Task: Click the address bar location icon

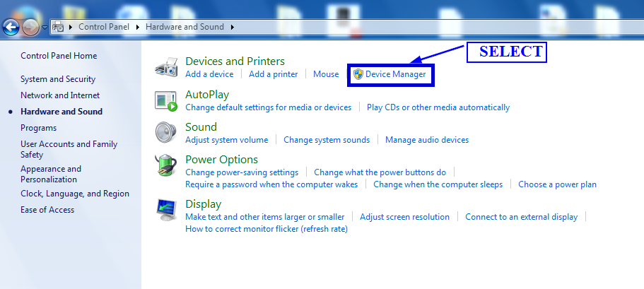Action: [59, 27]
